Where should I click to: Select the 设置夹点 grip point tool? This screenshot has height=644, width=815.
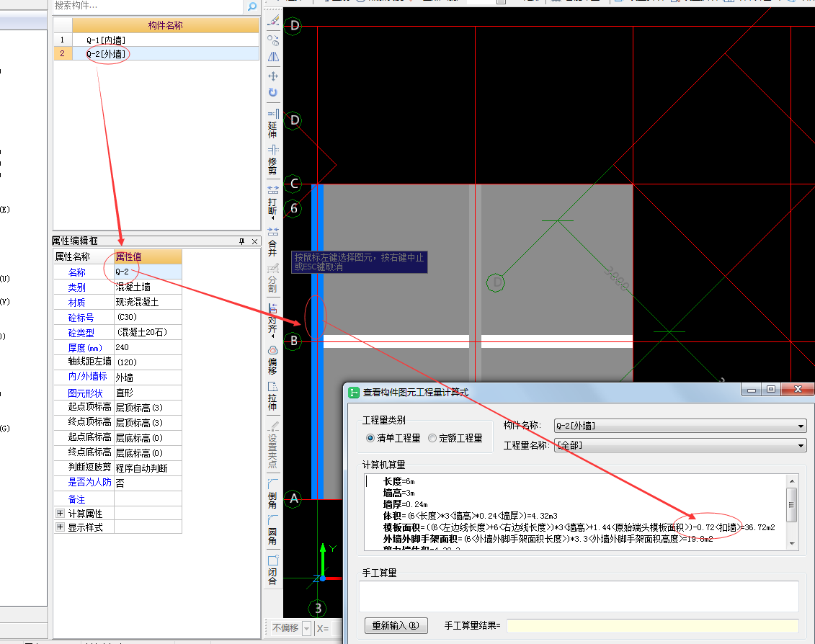(273, 445)
